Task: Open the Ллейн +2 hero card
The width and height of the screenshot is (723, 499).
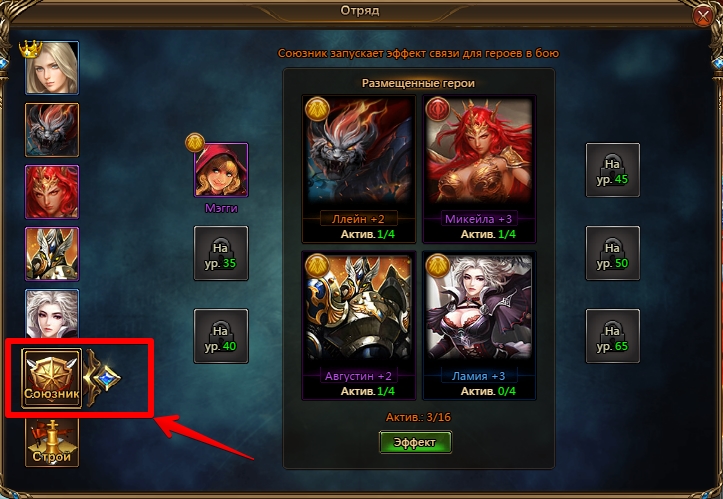Action: point(359,169)
